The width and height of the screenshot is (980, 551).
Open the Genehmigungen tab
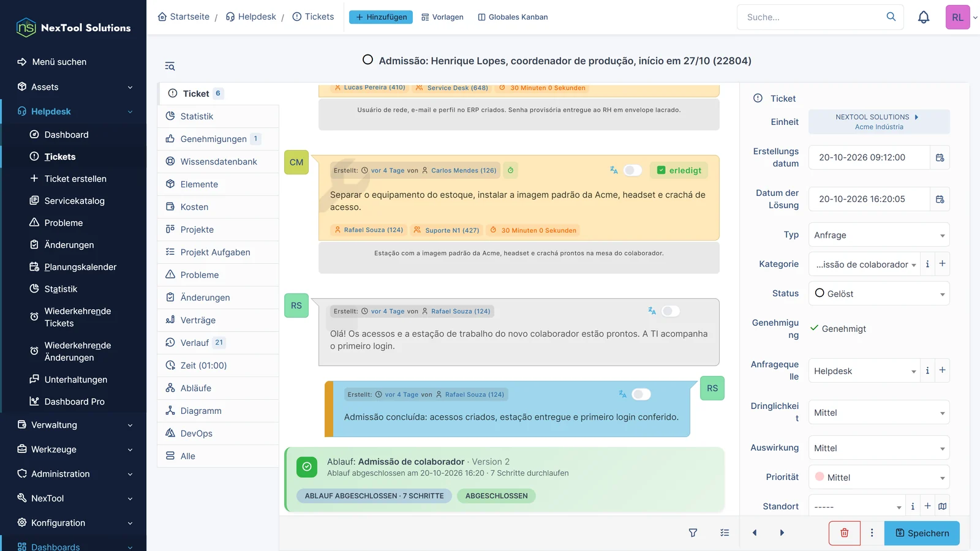click(x=218, y=139)
